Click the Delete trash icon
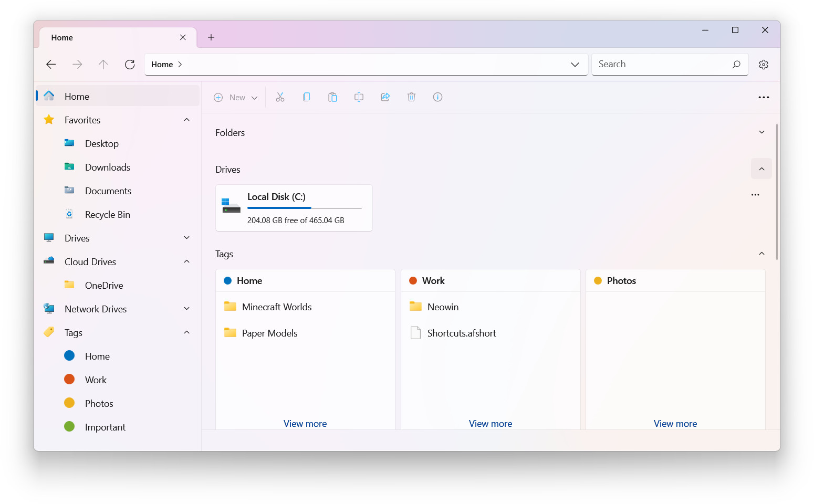This screenshot has width=814, height=504. pos(411,97)
